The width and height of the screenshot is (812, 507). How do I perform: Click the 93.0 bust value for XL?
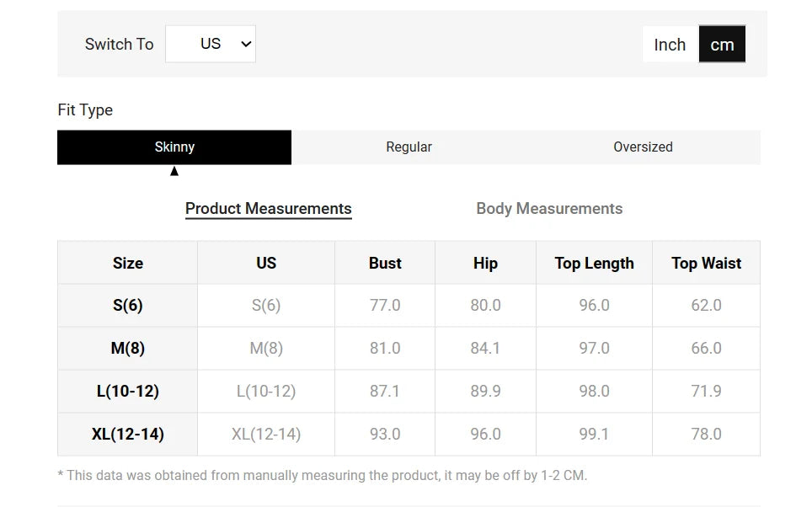pyautogui.click(x=385, y=435)
